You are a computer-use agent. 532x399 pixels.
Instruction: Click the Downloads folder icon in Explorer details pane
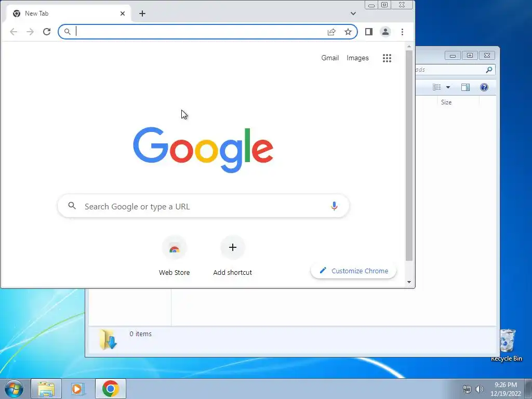(108, 339)
